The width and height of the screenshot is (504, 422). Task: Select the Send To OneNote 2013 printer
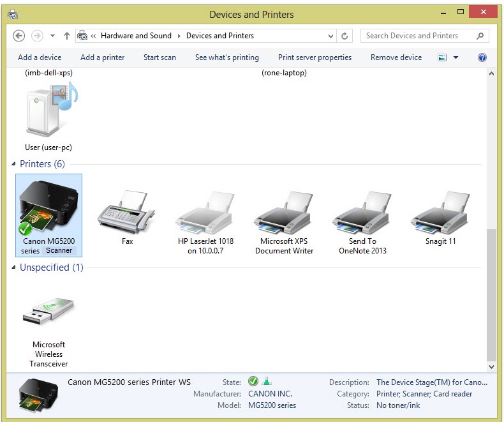click(x=362, y=213)
